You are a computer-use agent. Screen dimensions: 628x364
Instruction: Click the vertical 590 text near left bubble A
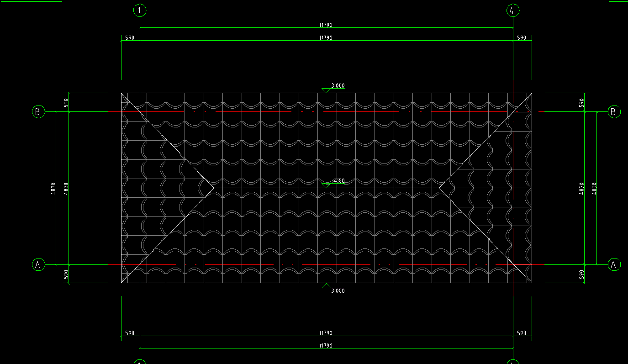coord(66,274)
